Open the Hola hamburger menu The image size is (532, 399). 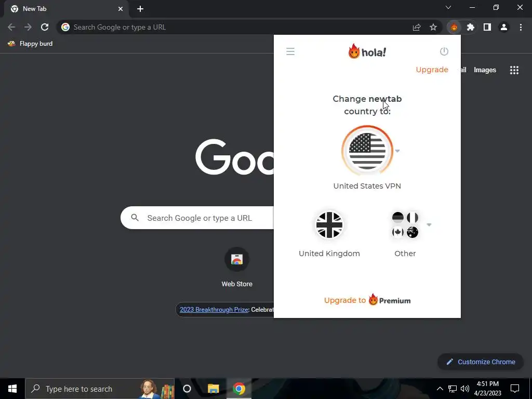coord(290,51)
